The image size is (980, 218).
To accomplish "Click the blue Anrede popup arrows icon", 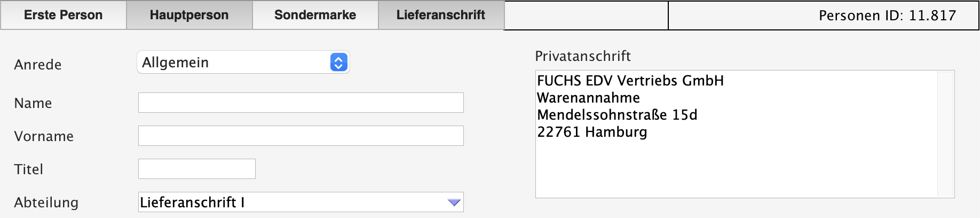I will tap(338, 63).
